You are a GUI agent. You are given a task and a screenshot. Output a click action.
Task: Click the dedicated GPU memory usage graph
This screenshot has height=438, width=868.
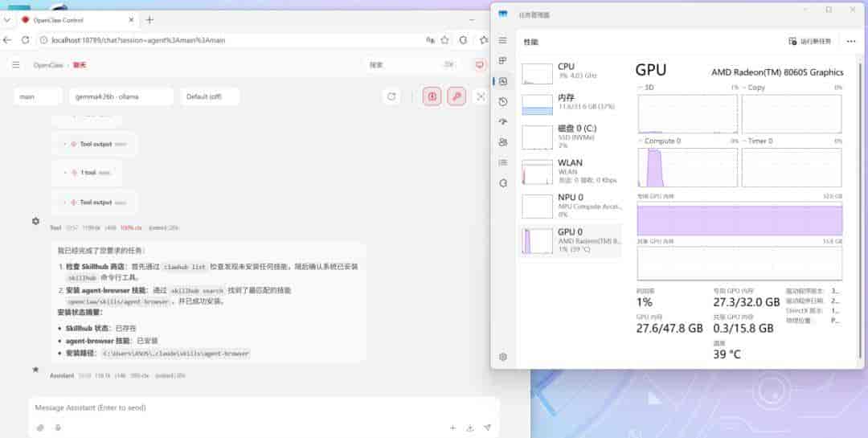(740, 219)
